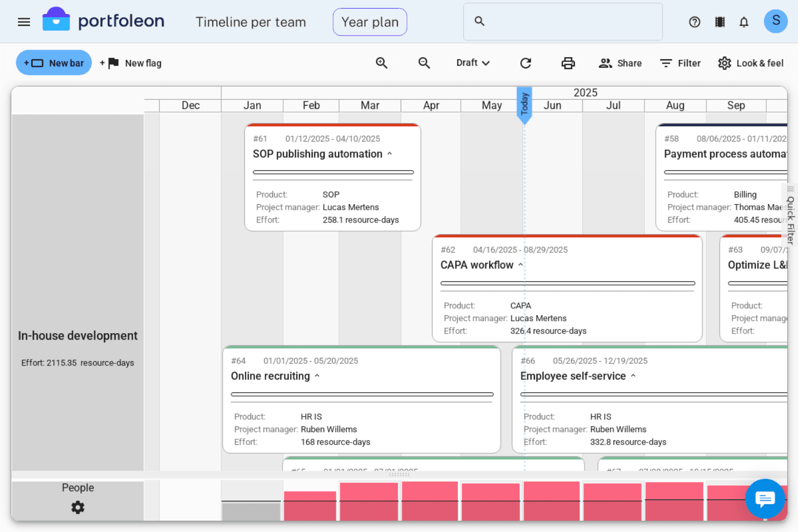Click the Payment process automation card title

coord(726,154)
